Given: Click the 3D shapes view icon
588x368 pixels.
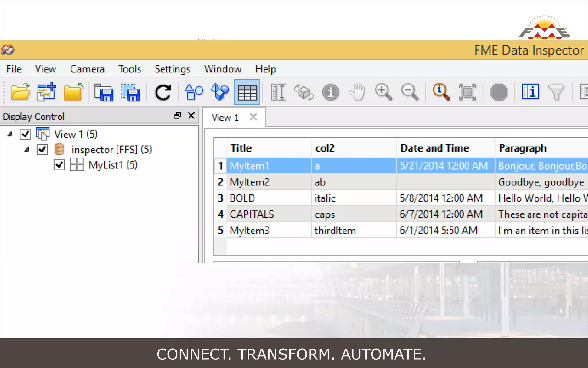Looking at the screenshot, I should 220,92.
